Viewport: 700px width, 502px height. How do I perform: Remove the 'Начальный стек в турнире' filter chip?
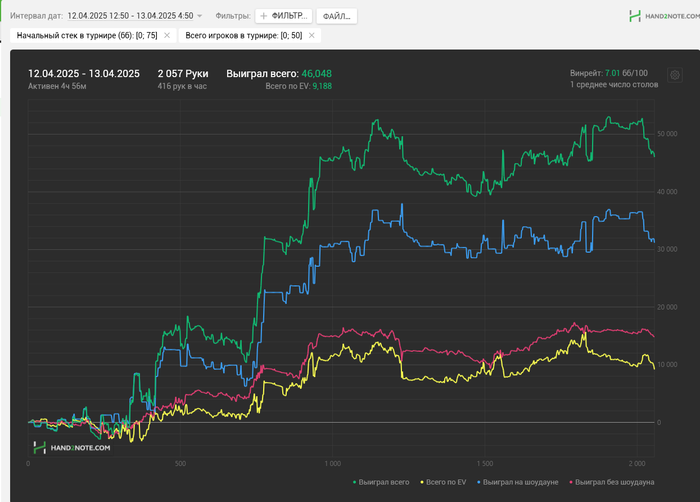167,35
